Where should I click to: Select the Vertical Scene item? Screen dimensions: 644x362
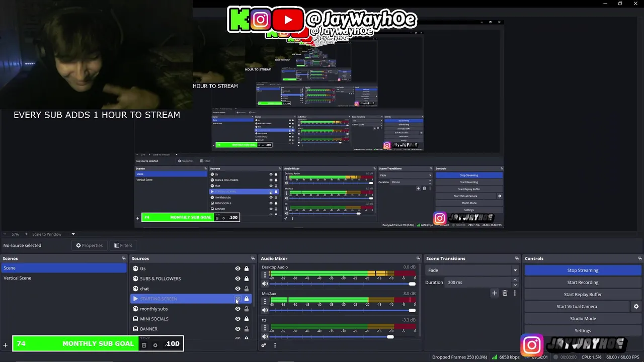[63, 278]
